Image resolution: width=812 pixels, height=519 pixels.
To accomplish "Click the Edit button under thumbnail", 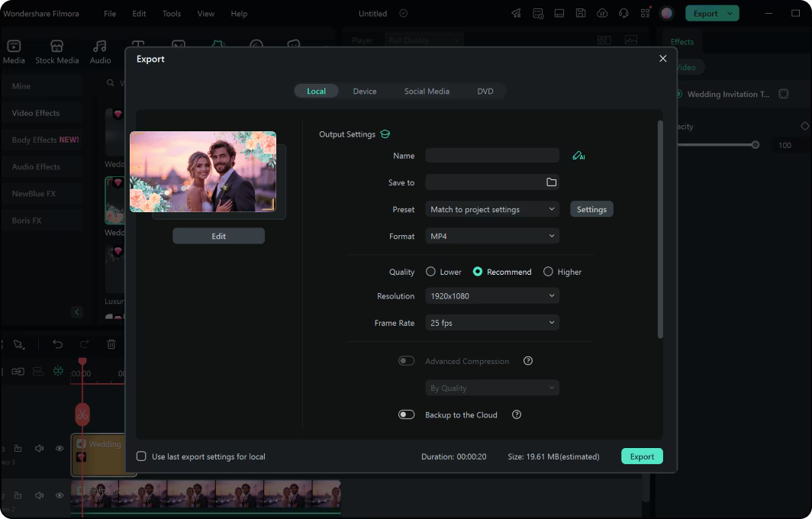I will (218, 237).
